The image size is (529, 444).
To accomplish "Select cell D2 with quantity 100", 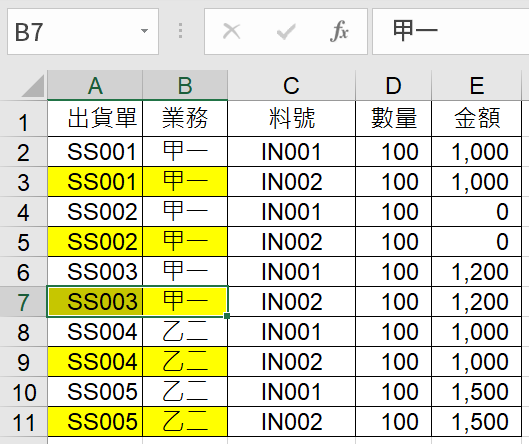I will point(393,152).
